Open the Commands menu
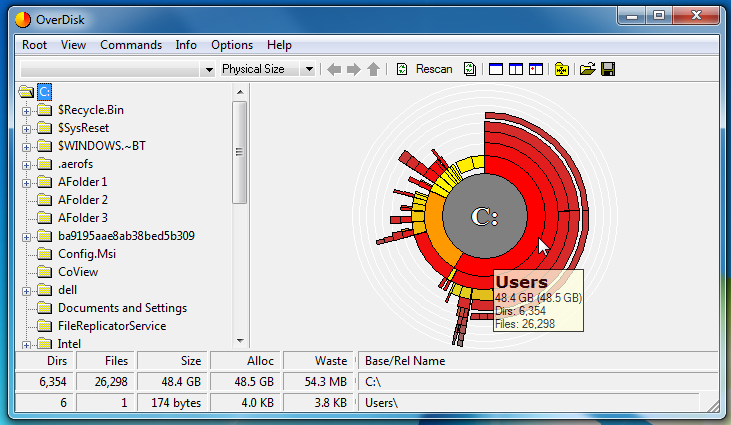 pos(131,45)
